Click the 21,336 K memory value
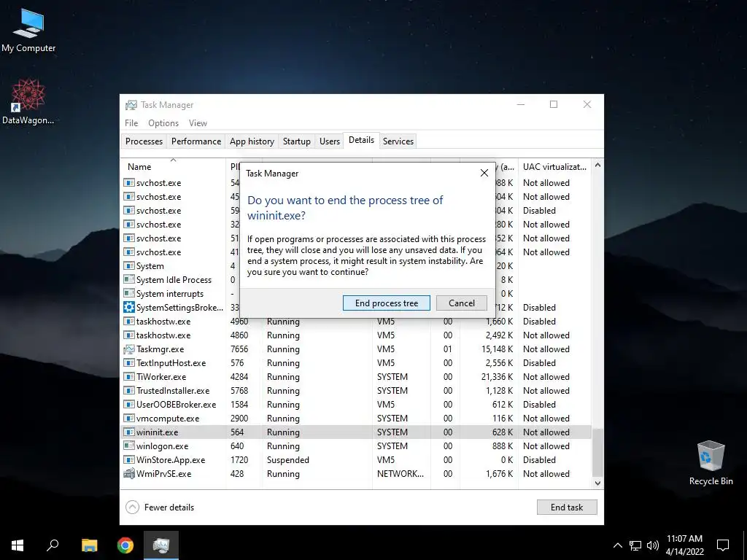This screenshot has height=560, width=747. pos(497,377)
